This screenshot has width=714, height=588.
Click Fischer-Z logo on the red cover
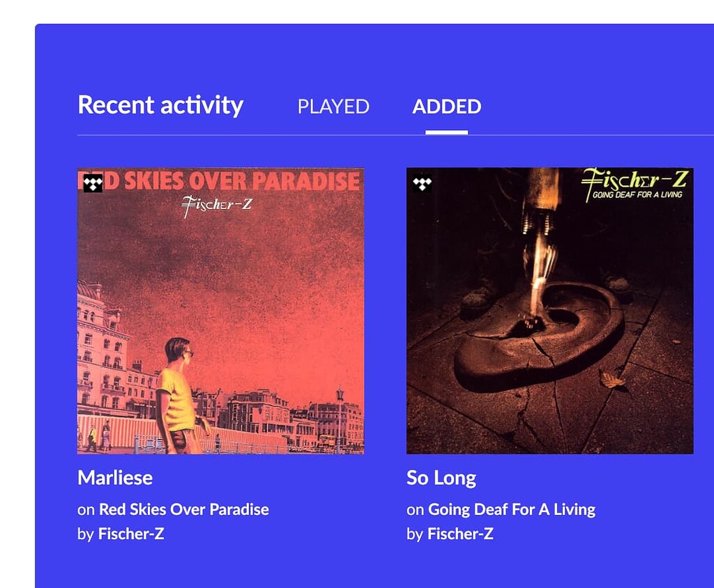(217, 206)
